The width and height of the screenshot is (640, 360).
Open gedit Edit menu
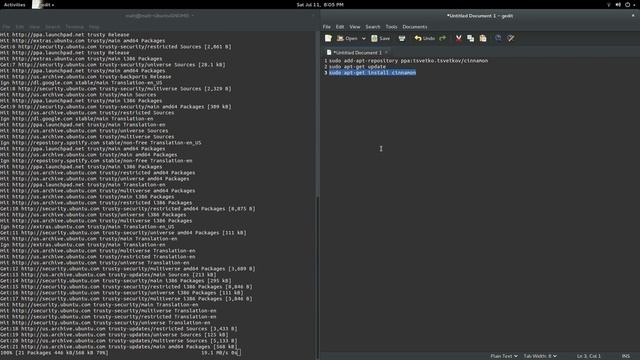340,27
